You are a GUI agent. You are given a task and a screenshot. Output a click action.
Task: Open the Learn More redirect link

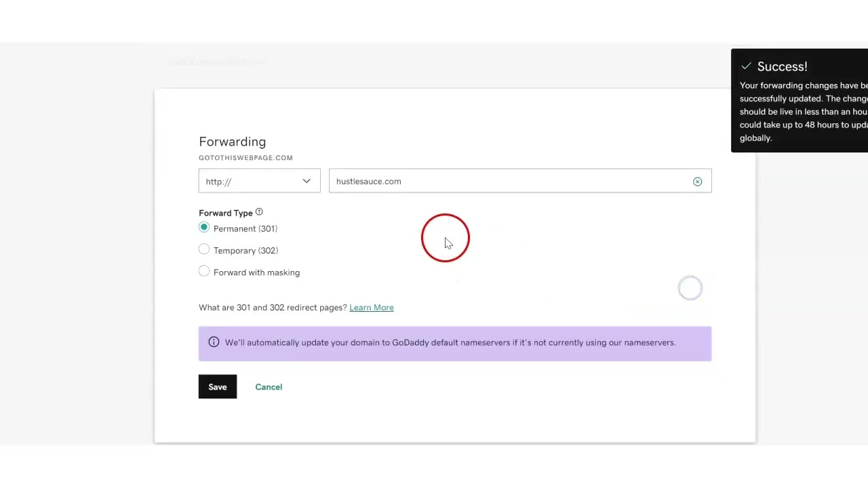[x=371, y=308]
